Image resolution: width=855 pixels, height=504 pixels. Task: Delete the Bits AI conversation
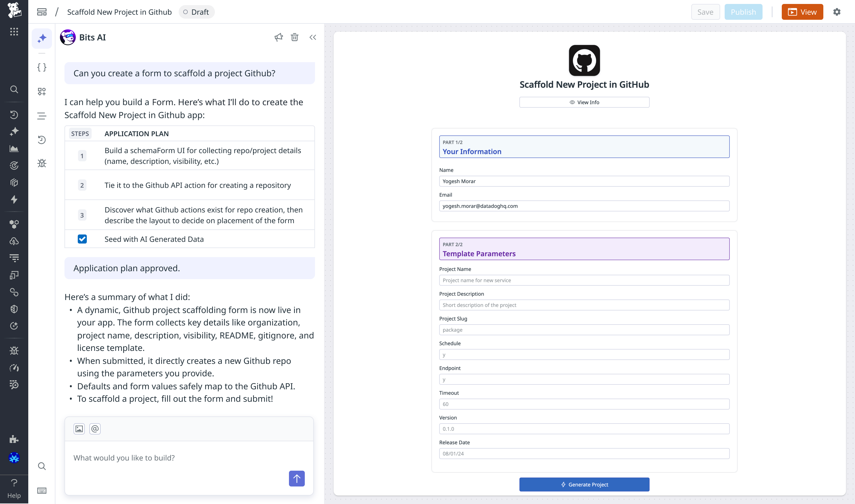[294, 37]
